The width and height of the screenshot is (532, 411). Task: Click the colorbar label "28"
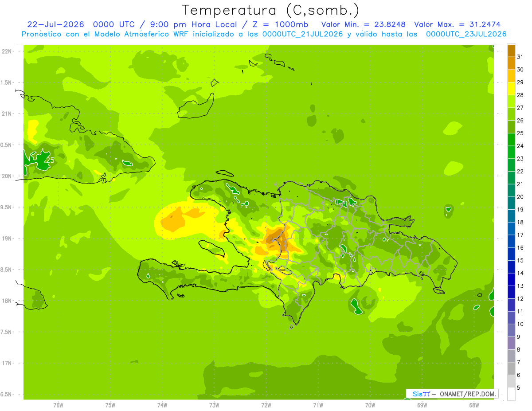(x=520, y=95)
